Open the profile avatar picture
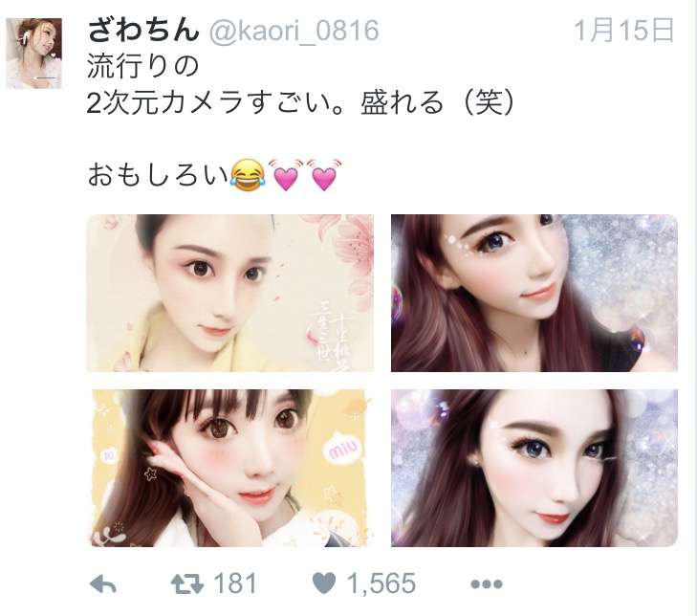This screenshot has width=697, height=616. coord(33,54)
